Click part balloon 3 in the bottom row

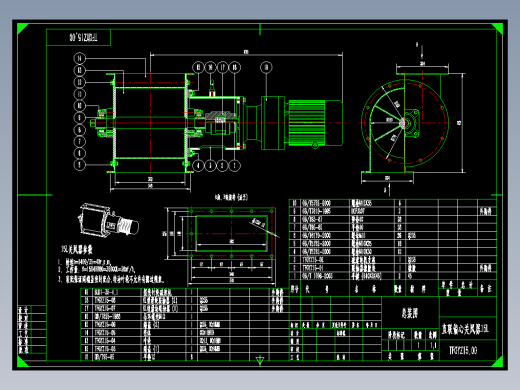tap(210, 165)
